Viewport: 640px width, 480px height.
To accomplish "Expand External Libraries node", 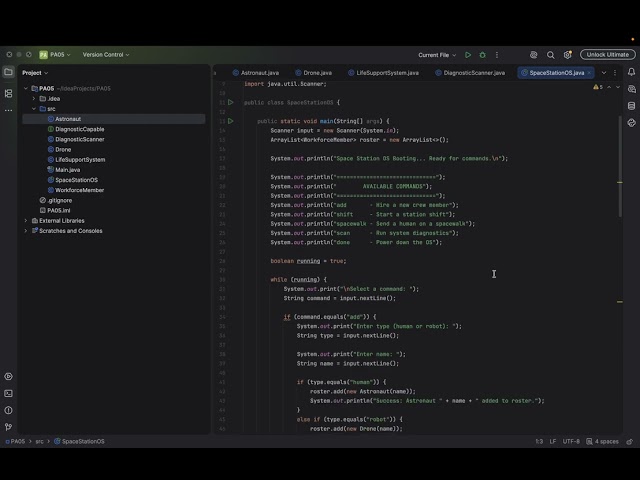I will [x=26, y=221].
